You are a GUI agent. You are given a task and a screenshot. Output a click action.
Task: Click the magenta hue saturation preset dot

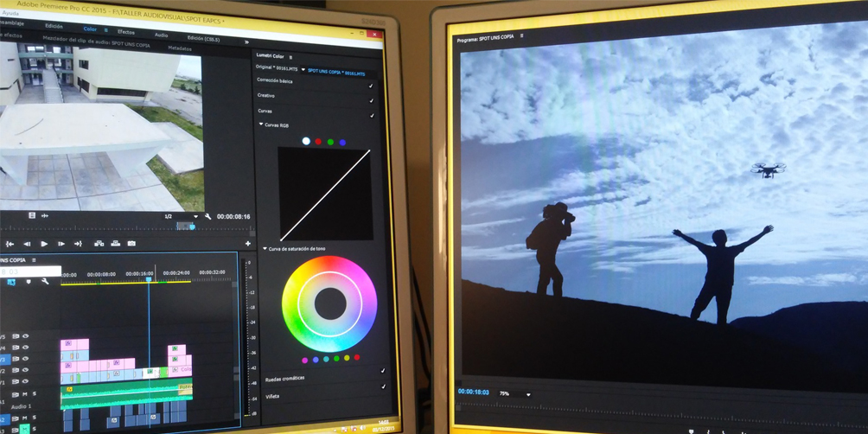click(305, 361)
